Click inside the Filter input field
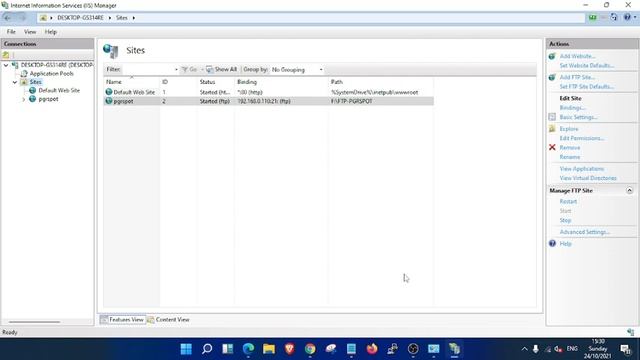640x360 pixels. [148, 70]
